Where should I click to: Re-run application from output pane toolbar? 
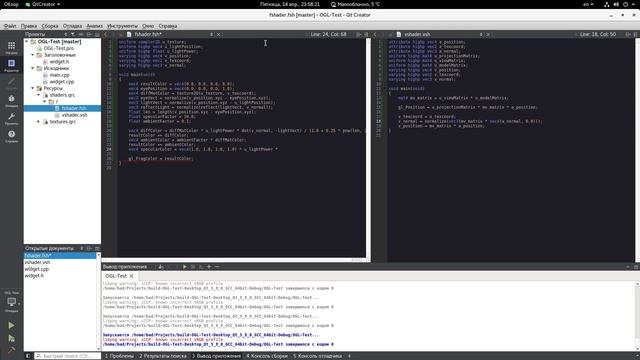coord(184,267)
